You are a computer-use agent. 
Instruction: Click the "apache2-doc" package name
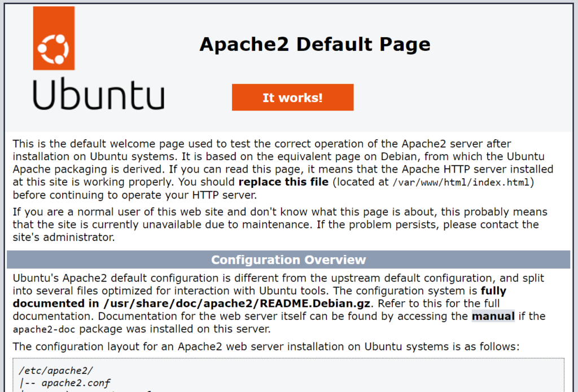coord(49,329)
